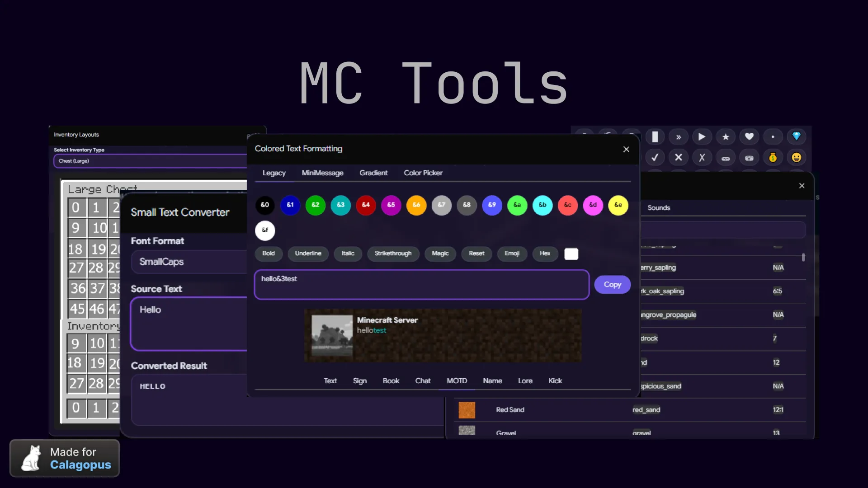This screenshot has width=868, height=488.
Task: Pick the &9 blue color code
Action: tap(492, 205)
